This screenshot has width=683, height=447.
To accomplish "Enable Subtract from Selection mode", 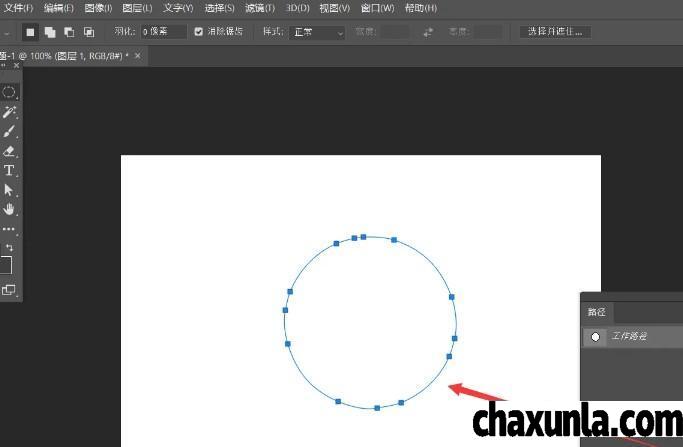I will pyautogui.click(x=68, y=32).
